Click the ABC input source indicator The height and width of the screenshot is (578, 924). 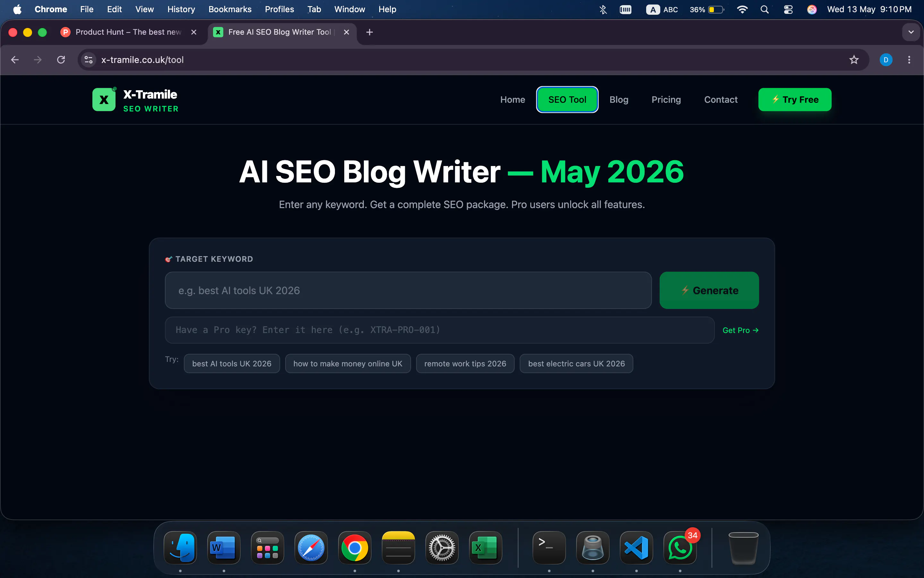tap(662, 9)
